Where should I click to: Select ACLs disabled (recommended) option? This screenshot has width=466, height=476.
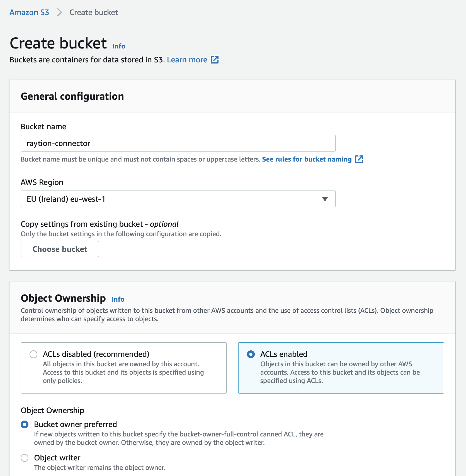33,354
